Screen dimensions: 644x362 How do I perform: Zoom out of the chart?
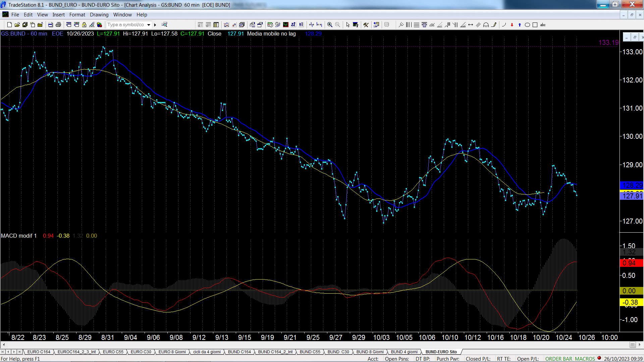click(338, 25)
